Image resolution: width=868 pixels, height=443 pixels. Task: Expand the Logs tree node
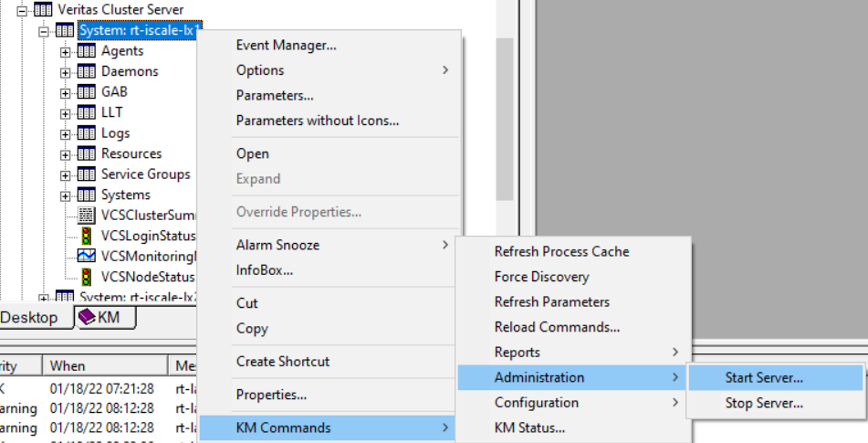click(66, 133)
